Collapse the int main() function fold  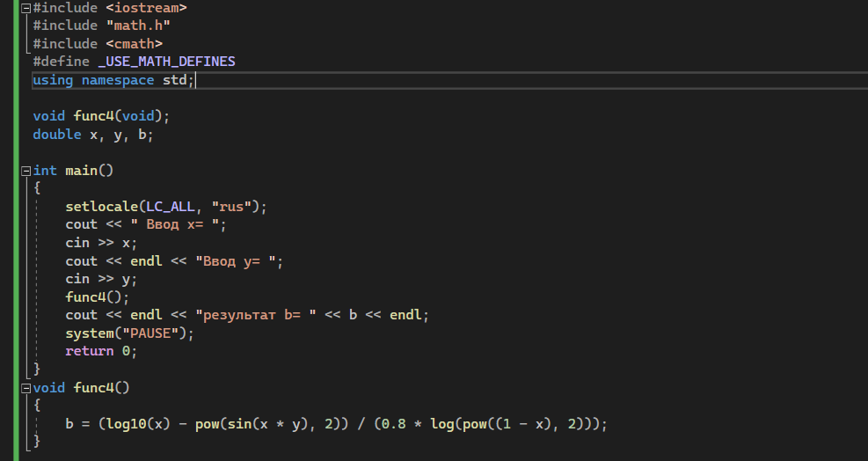[26, 172]
